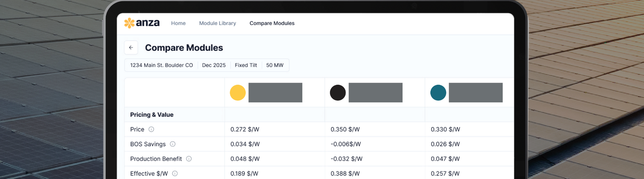644x179 pixels.
Task: Click the -0.032 $/W production benefit value
Action: click(x=346, y=159)
